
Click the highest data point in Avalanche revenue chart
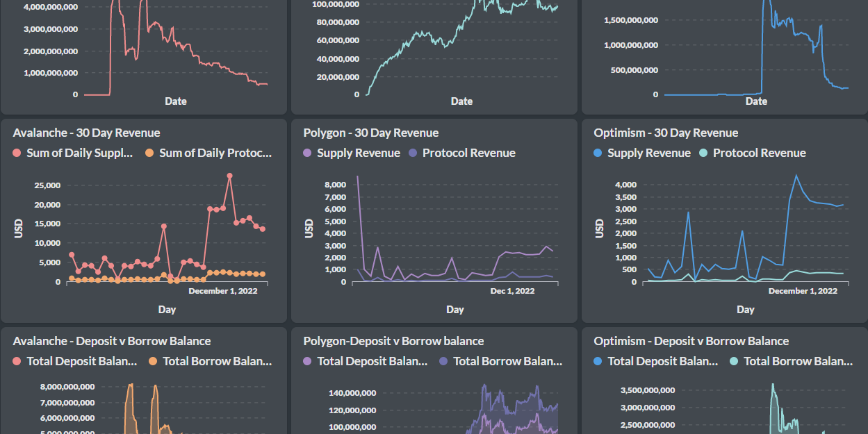point(229,176)
